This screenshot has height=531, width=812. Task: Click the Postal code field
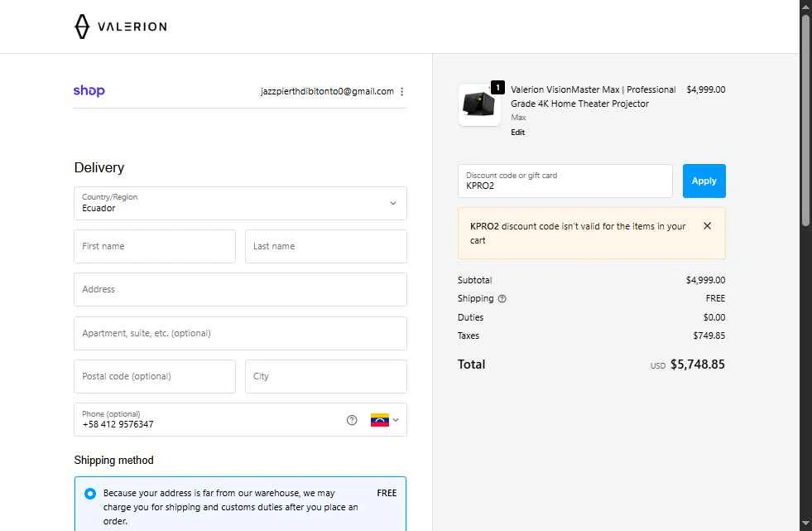pyautogui.click(x=155, y=377)
